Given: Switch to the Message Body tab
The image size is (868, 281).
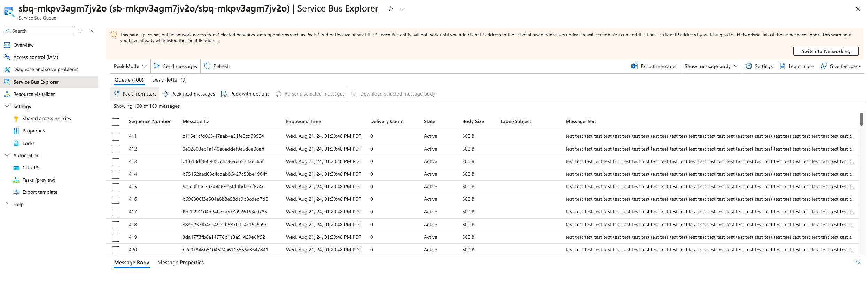Looking at the screenshot, I should [x=132, y=263].
